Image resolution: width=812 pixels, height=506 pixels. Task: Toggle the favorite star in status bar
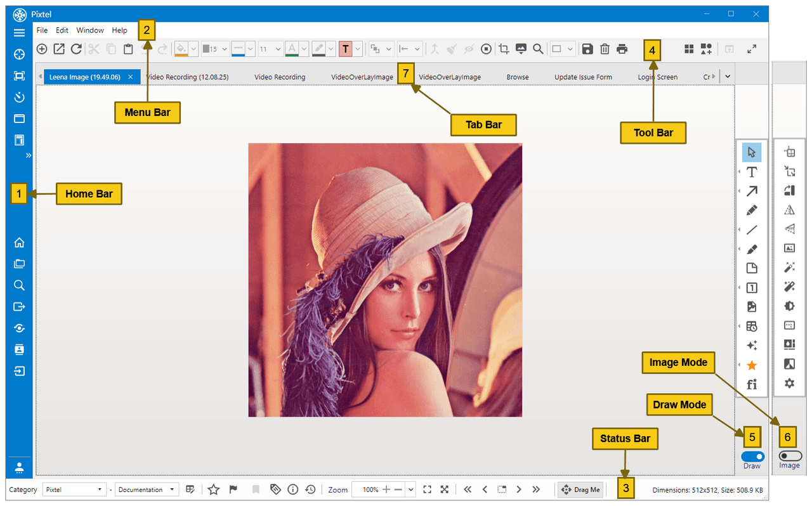214,490
